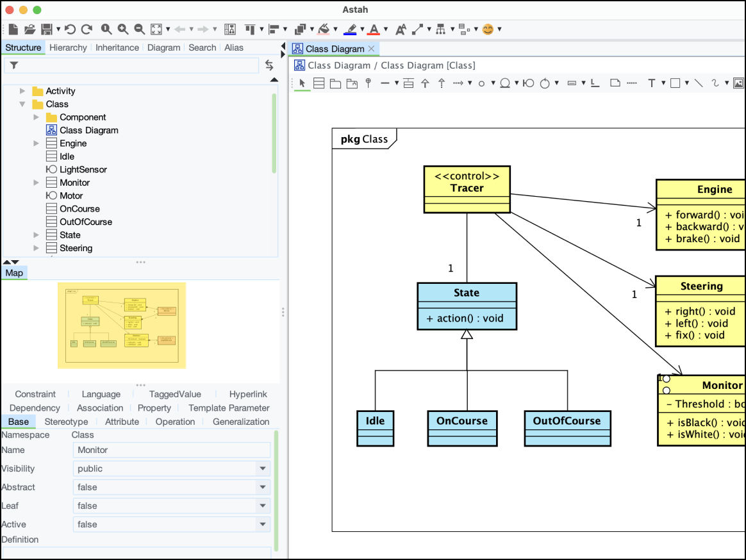This screenshot has height=560, width=746.
Task: Open the save options dropdown arrow
Action: (58, 29)
